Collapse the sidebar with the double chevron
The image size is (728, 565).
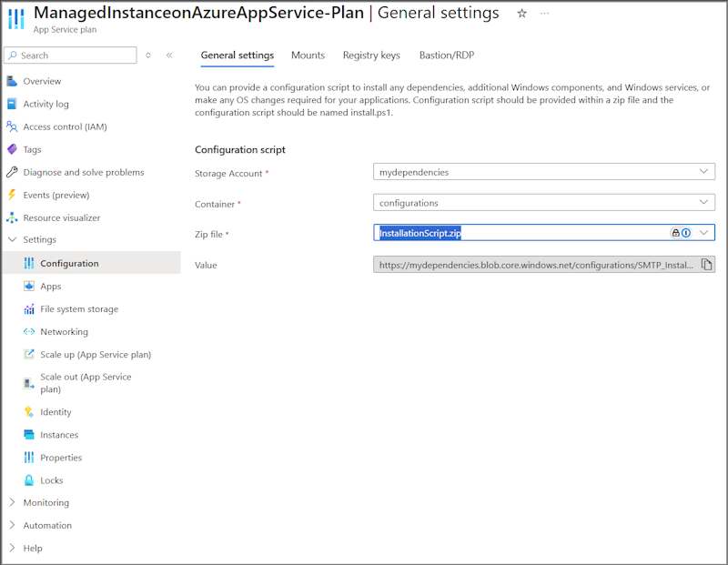[x=169, y=55]
